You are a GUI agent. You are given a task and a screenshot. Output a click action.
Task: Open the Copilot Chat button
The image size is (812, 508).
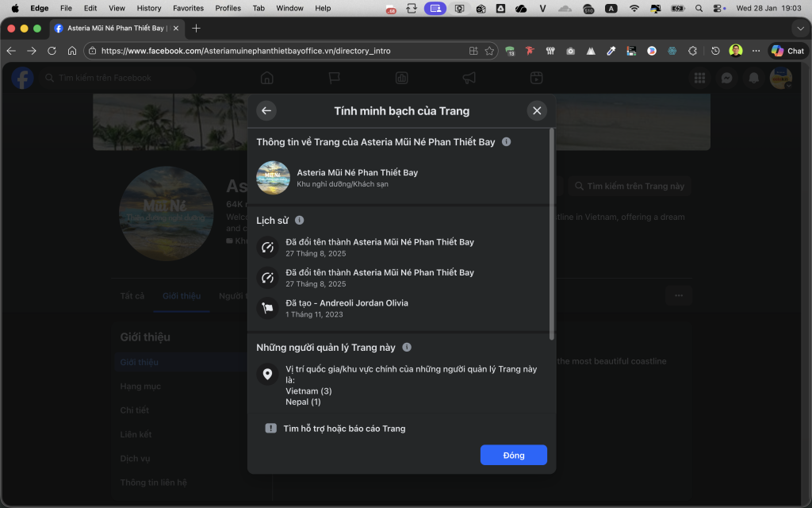[x=787, y=51]
